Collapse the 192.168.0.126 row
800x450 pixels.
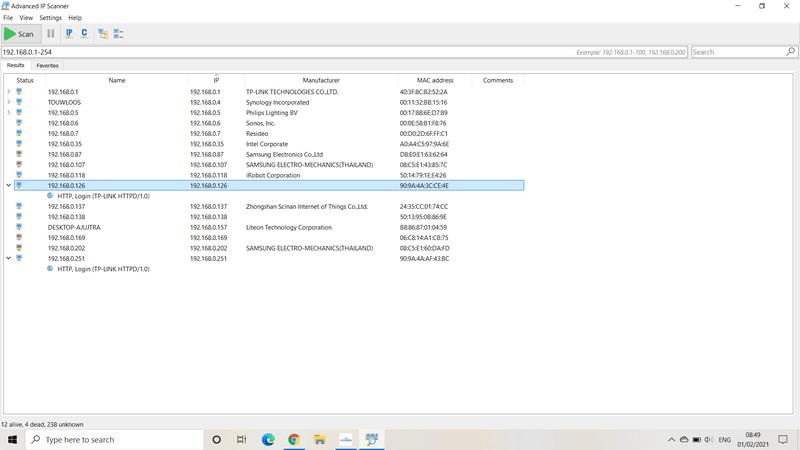[x=9, y=185]
